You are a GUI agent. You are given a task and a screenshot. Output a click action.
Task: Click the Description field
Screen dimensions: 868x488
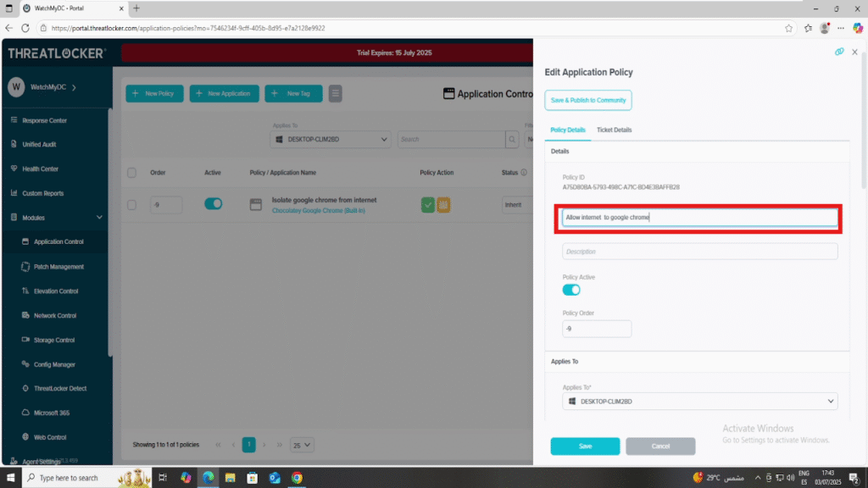tap(699, 252)
